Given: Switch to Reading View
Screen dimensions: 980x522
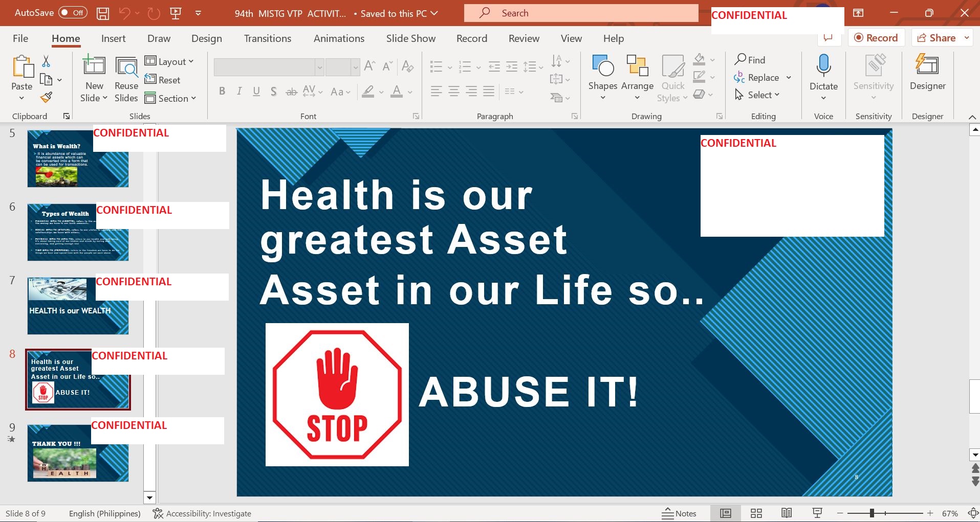Looking at the screenshot, I should tap(787, 513).
